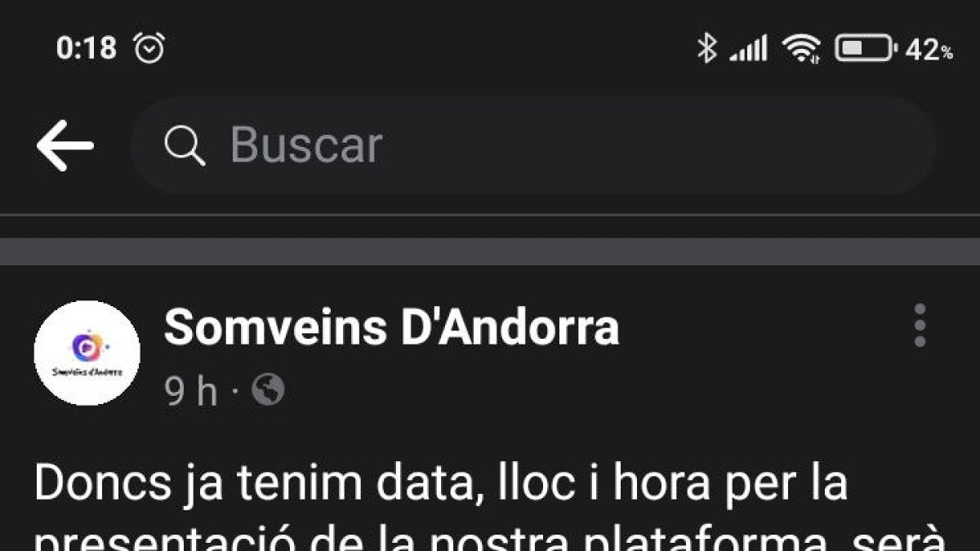This screenshot has height=551, width=980.
Task: Tap the Bluetooth status icon
Action: coord(706,48)
